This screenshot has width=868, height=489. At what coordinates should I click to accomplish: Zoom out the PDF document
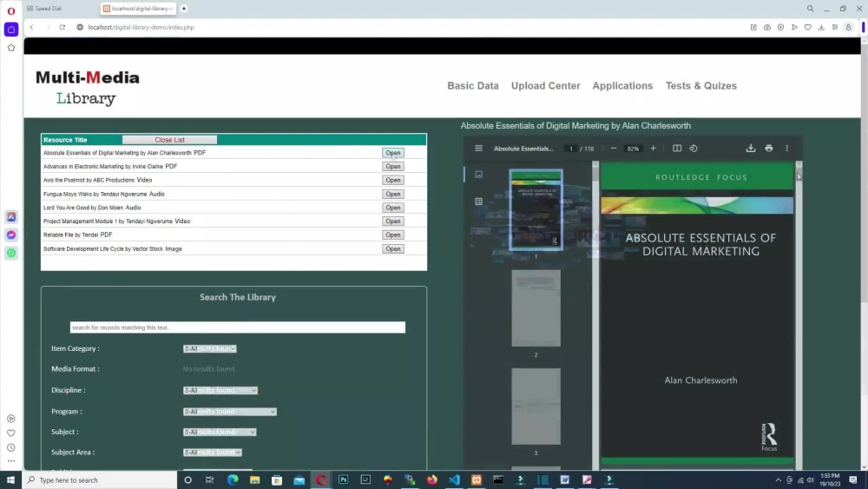pyautogui.click(x=613, y=149)
